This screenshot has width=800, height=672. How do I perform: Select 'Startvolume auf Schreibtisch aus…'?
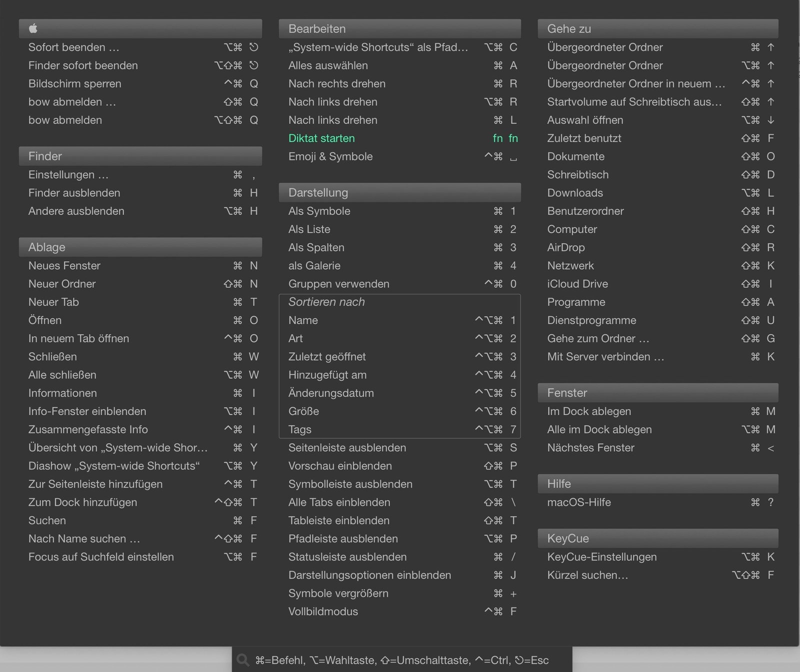(658, 102)
